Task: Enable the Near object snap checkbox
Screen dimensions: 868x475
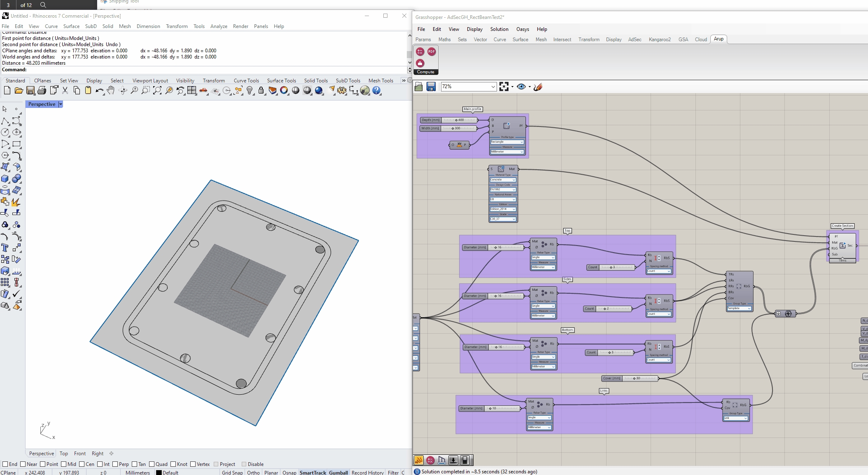Action: click(23, 464)
